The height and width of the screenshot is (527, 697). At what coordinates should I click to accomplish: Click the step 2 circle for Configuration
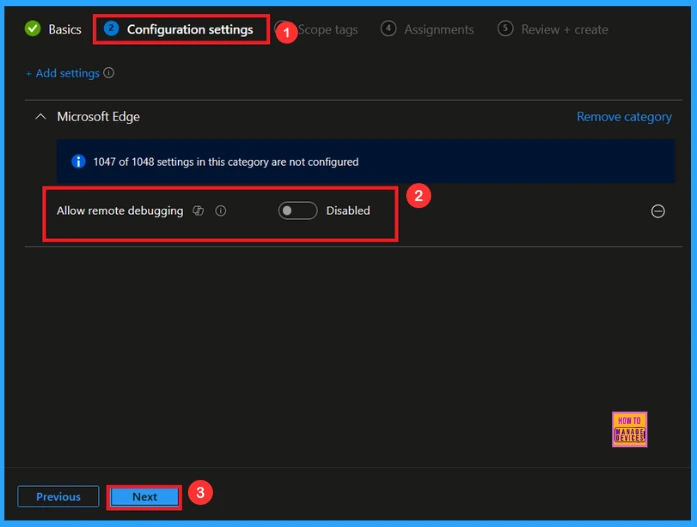click(111, 28)
